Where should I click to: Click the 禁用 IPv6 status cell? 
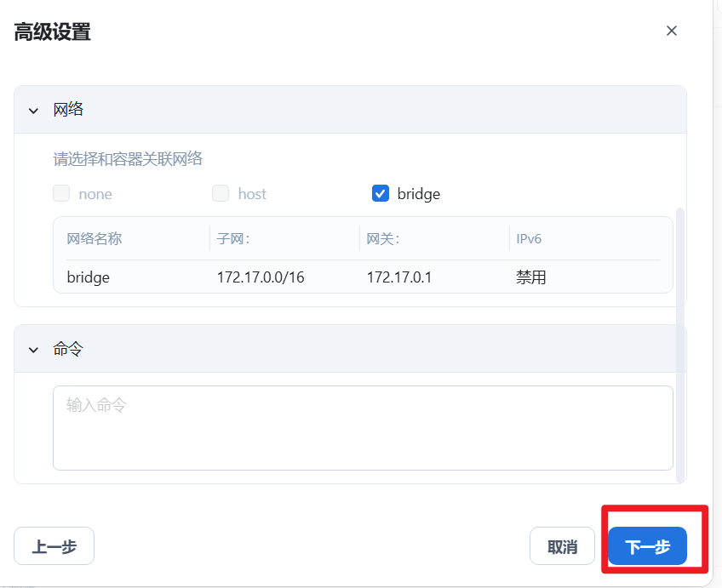(531, 277)
